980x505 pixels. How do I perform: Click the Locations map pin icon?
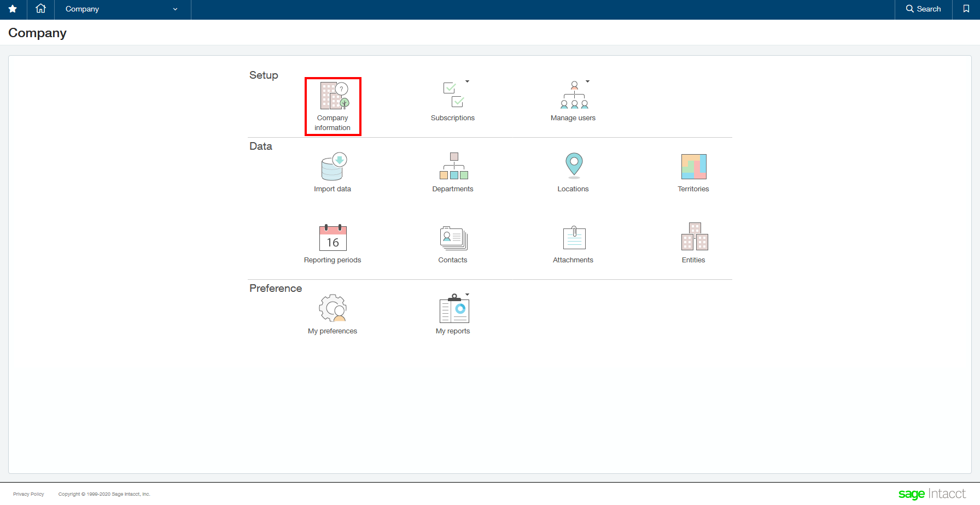pos(573,166)
